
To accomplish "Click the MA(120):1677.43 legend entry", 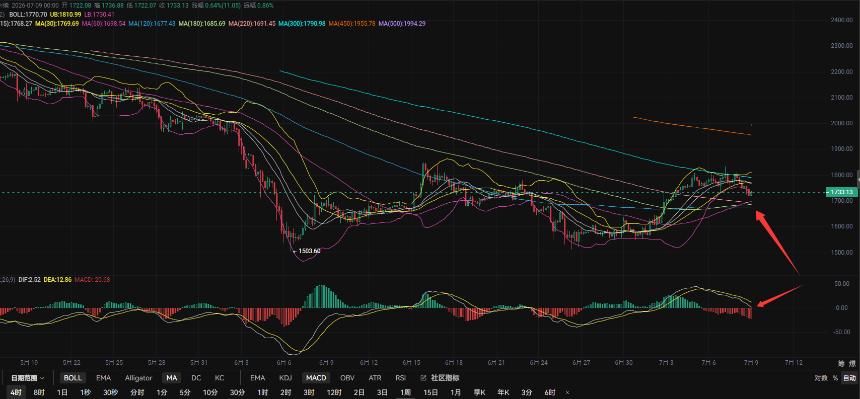I will click(x=151, y=24).
